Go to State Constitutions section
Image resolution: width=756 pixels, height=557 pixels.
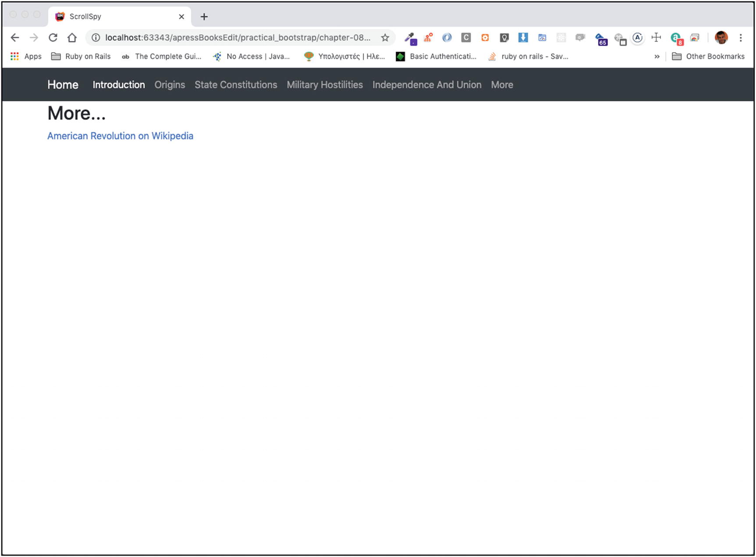coord(236,85)
